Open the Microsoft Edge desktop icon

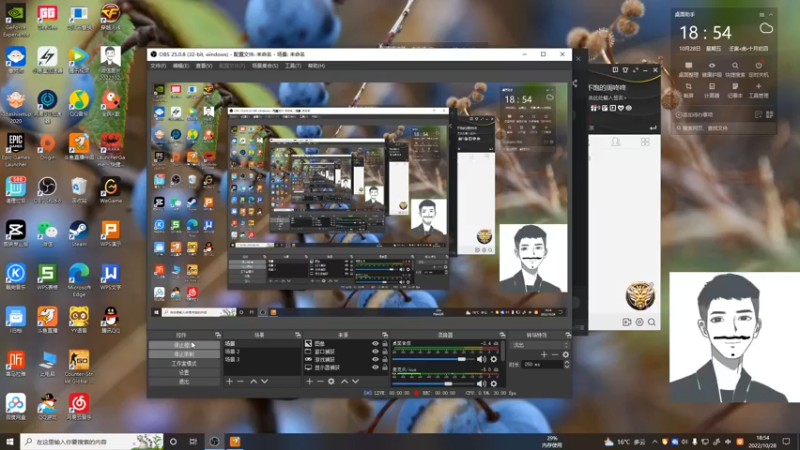(79, 280)
